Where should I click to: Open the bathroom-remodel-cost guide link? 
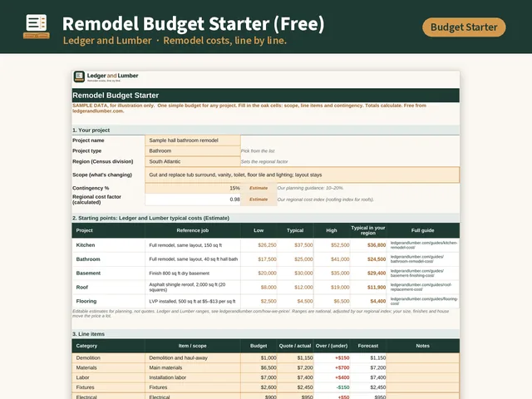point(417,259)
